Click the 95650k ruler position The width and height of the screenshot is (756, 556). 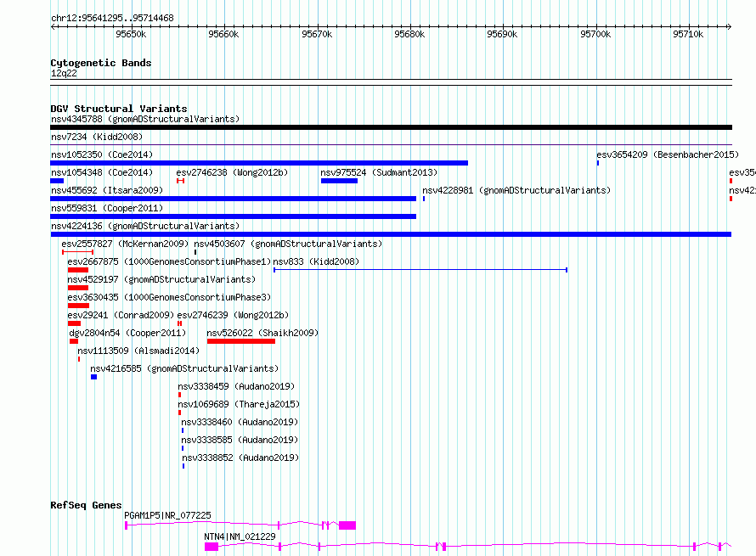point(131,34)
